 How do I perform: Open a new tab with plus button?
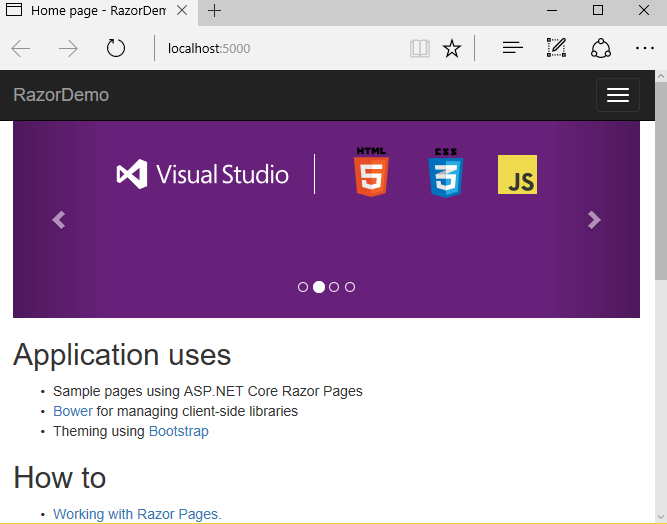215,11
